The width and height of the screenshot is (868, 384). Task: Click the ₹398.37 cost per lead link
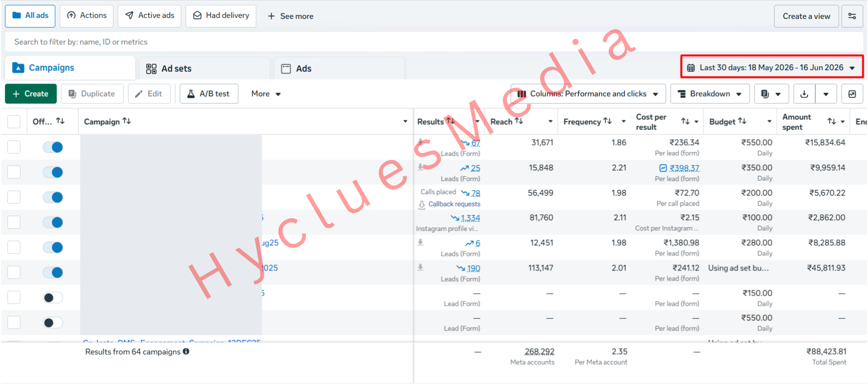(684, 168)
